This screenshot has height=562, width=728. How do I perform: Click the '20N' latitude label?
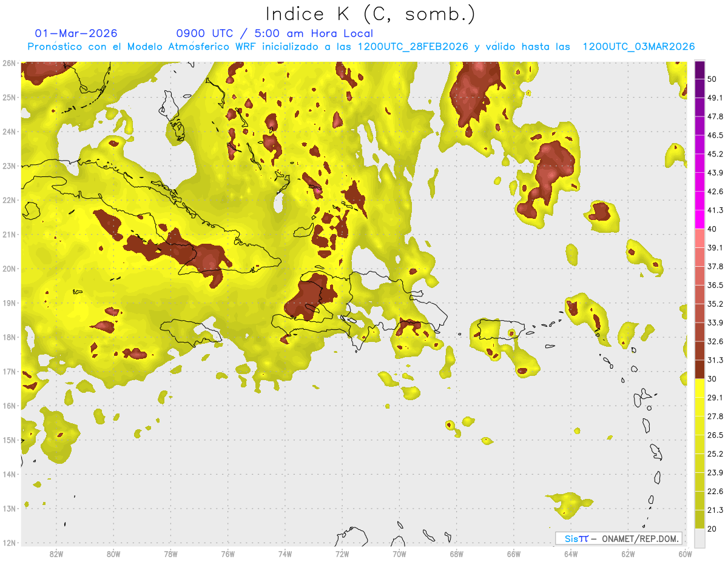tap(8, 269)
